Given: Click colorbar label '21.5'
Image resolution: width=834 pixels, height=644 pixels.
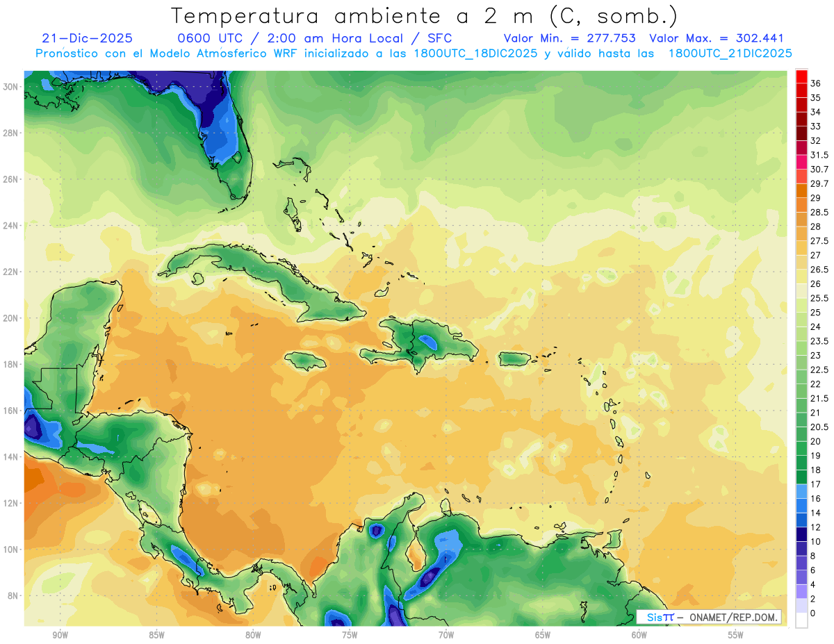Looking at the screenshot, I should click(x=819, y=398).
